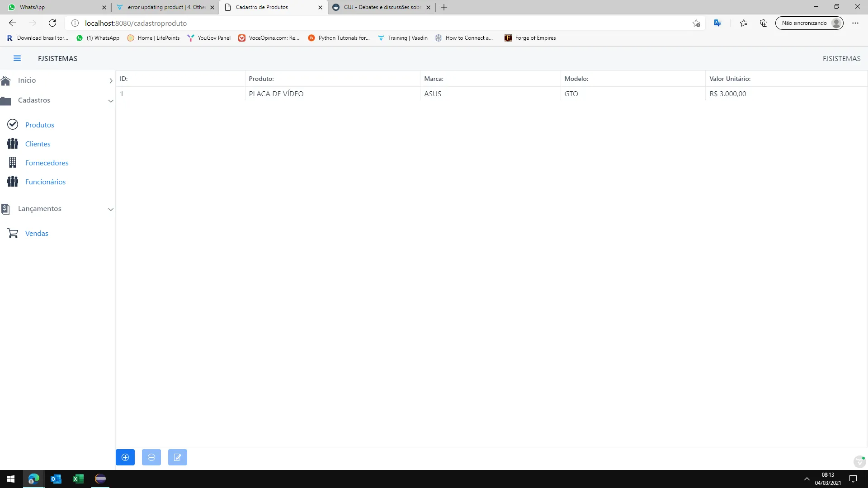Open Training Vaadin bookmark
Screen dimensions: 868x488
click(x=403, y=38)
